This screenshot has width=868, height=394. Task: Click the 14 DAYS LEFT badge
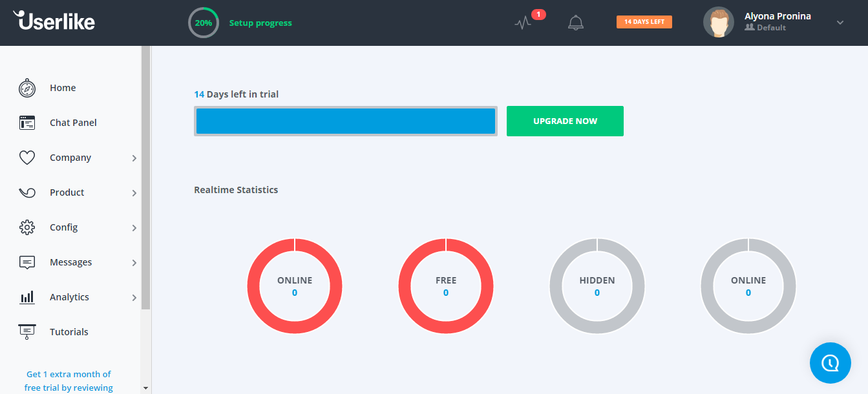[x=644, y=22]
